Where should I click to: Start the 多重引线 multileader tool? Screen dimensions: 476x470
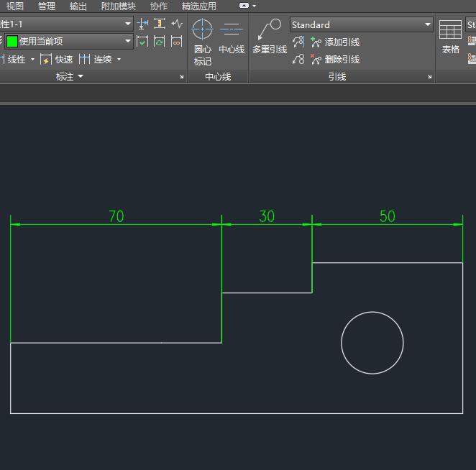pos(270,37)
